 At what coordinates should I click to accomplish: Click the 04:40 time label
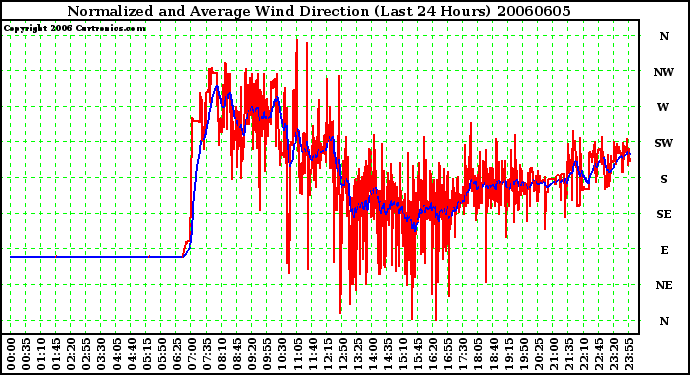[x=132, y=354]
